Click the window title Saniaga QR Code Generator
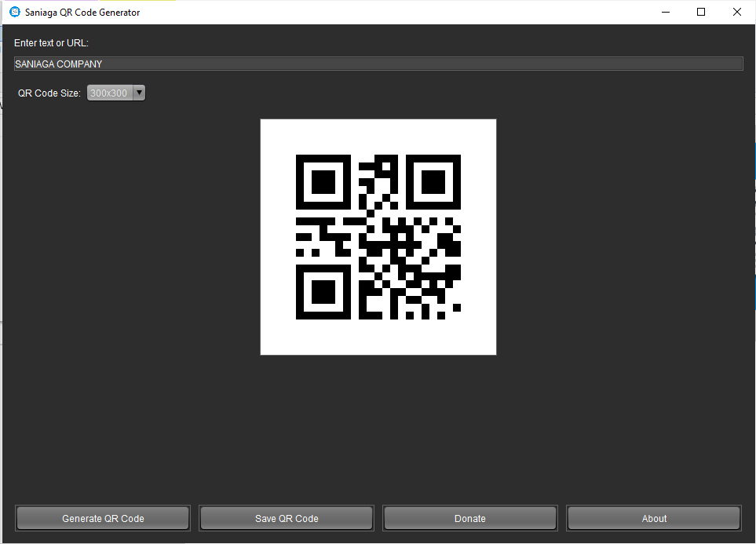Image resolution: width=756 pixels, height=544 pixels. coord(82,13)
